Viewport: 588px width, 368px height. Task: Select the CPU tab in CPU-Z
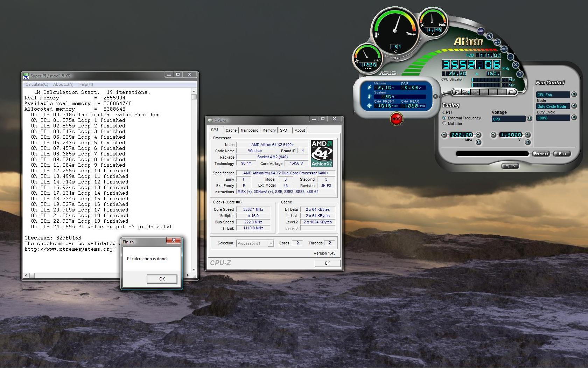215,130
